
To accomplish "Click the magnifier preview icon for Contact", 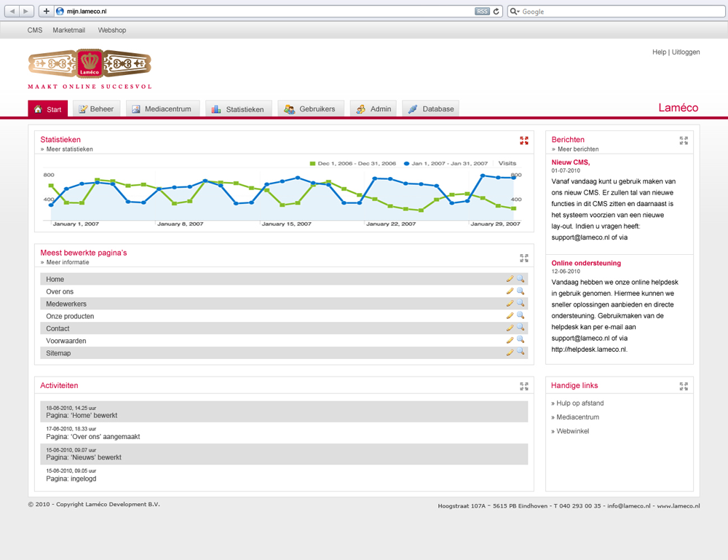I will point(521,328).
